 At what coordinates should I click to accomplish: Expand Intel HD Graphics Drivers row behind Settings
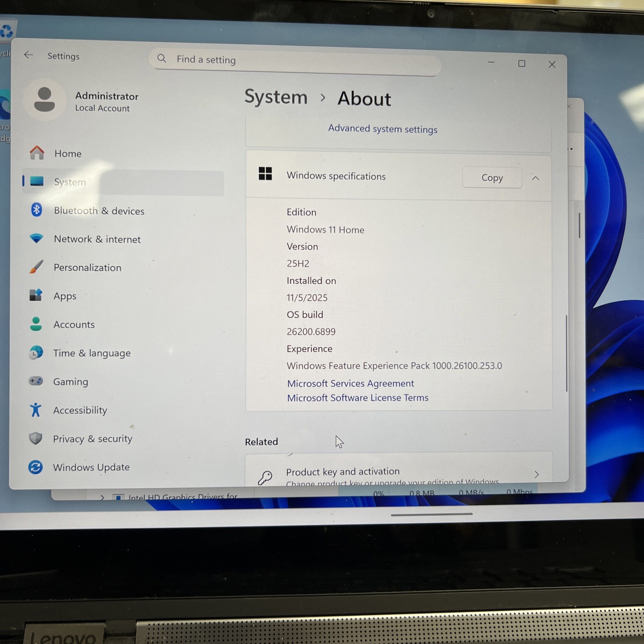pos(102,497)
